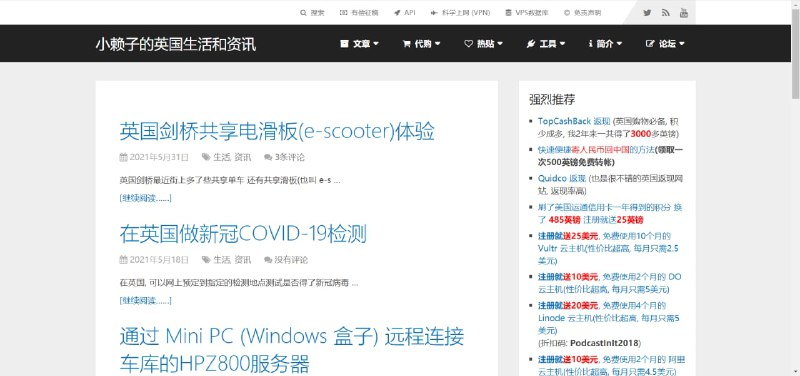This screenshot has width=800, height=376.
Task: Go to site title 小赖子的英国生活和资讯
Action: [x=176, y=44]
